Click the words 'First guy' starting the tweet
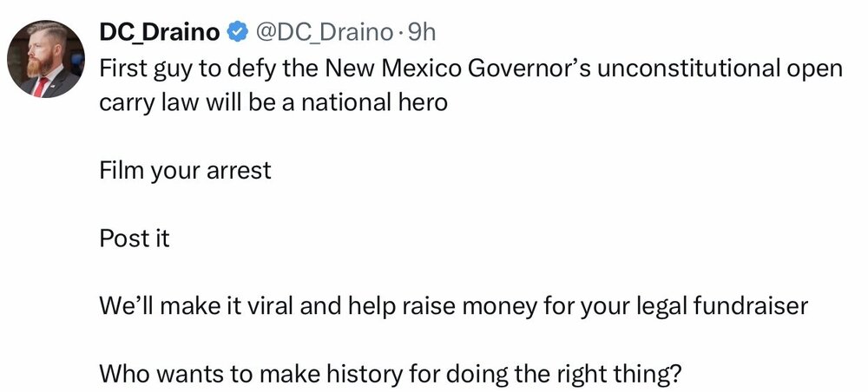This screenshot has height=392, width=868. (146, 69)
